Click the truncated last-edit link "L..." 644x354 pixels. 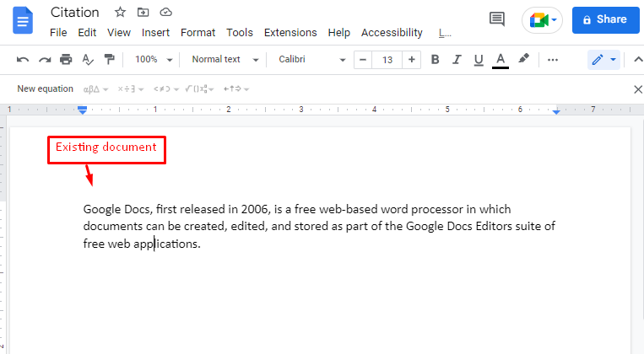click(x=445, y=33)
